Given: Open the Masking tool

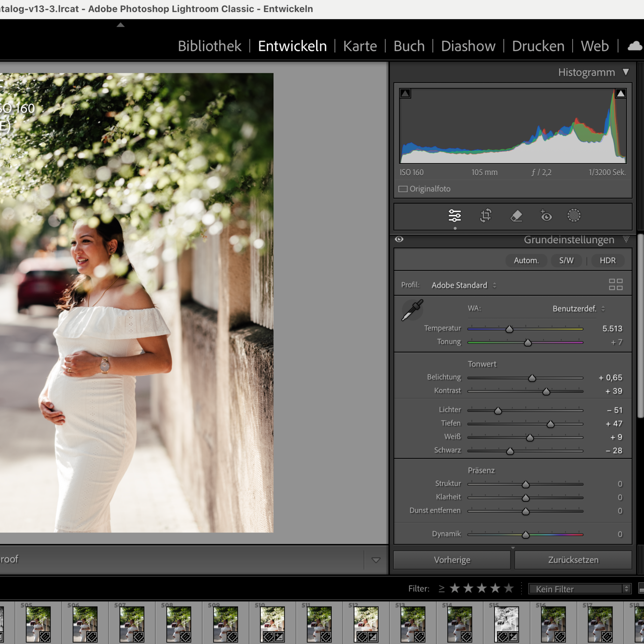Looking at the screenshot, I should click(574, 215).
